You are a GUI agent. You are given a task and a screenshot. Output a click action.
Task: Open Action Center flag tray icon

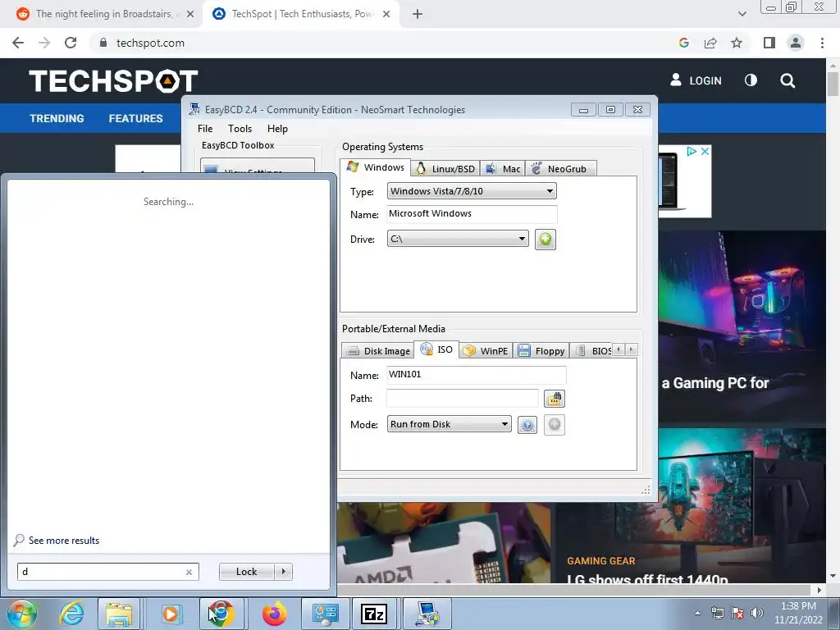point(737,613)
